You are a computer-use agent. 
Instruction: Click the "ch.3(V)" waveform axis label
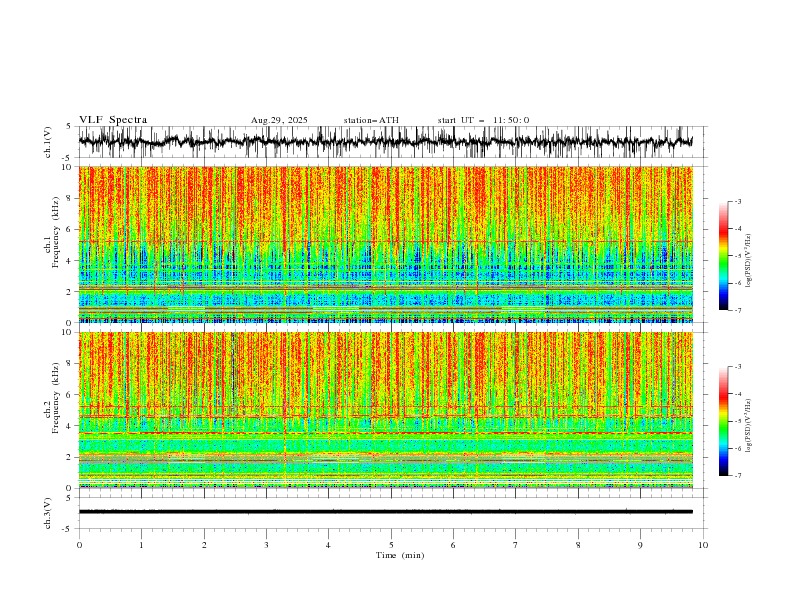48,513
